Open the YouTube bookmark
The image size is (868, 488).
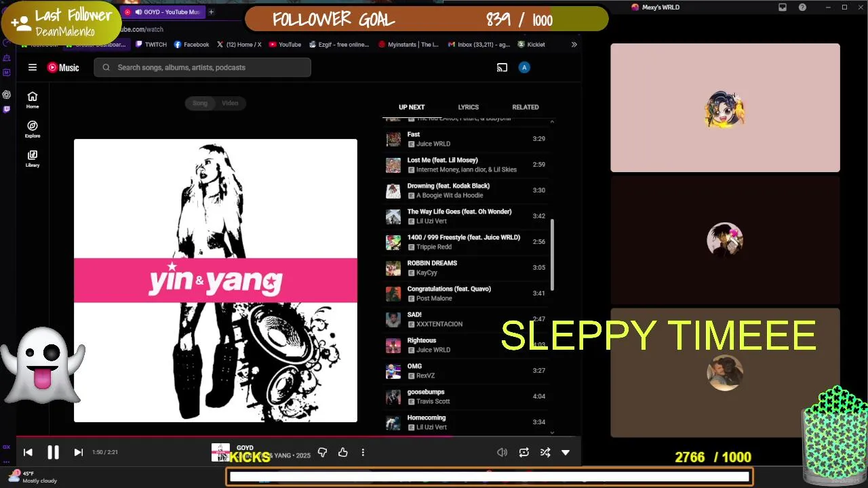click(x=285, y=45)
